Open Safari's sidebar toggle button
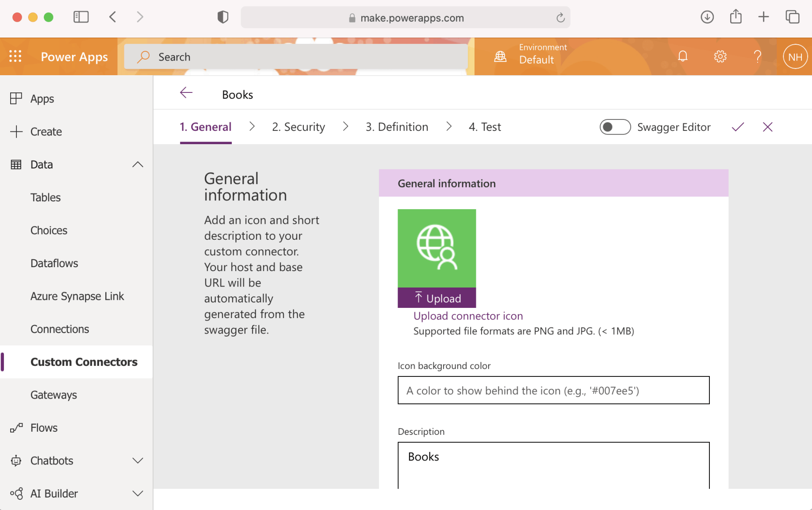The image size is (812, 510). (x=81, y=17)
